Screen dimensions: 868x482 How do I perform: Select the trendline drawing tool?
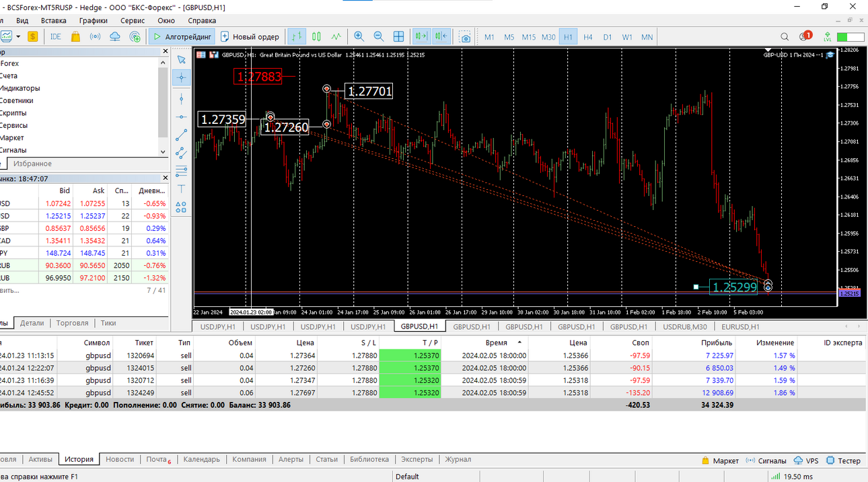coord(181,135)
